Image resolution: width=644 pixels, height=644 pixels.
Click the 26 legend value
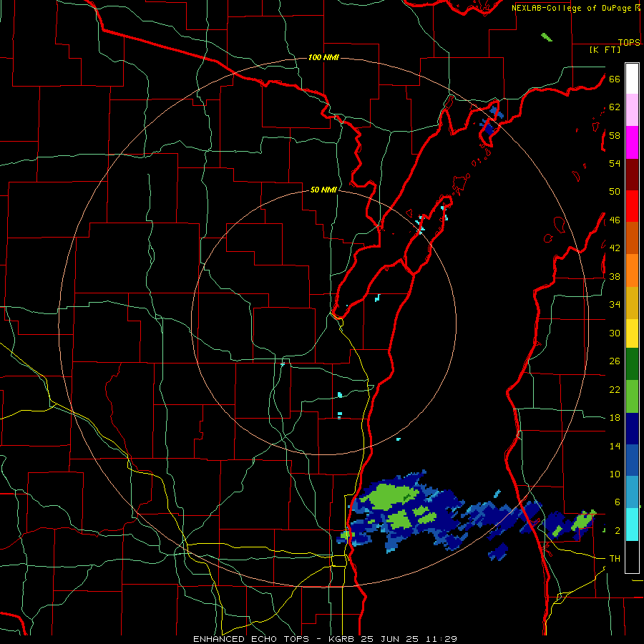pos(615,361)
